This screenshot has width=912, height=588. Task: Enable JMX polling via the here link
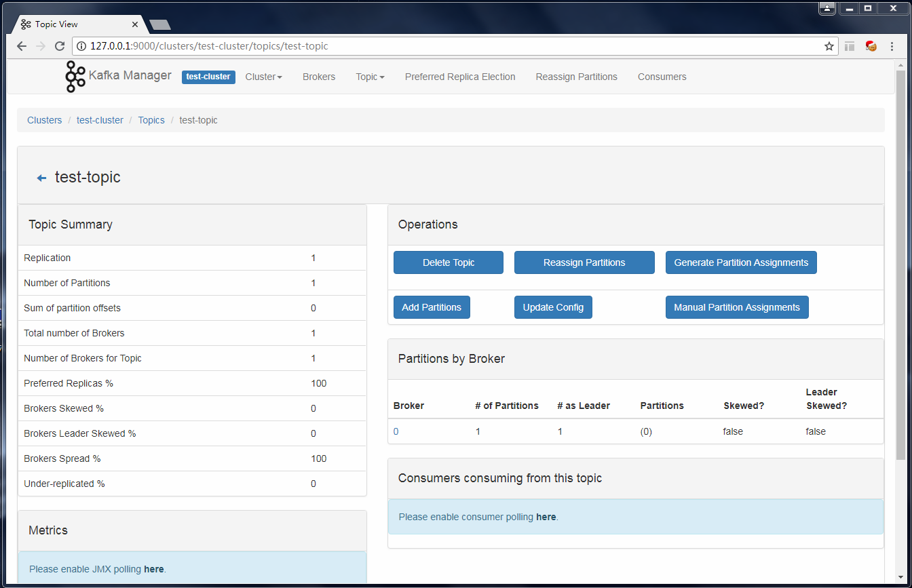point(154,569)
